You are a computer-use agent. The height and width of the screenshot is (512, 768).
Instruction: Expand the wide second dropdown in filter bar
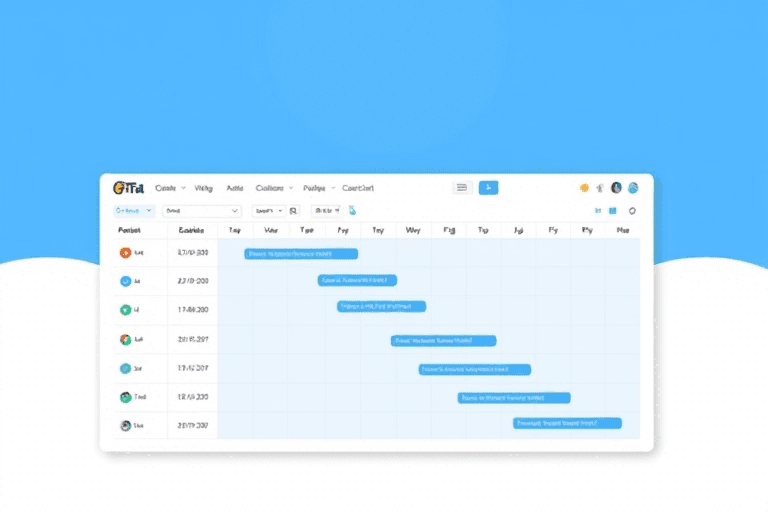coord(202,211)
